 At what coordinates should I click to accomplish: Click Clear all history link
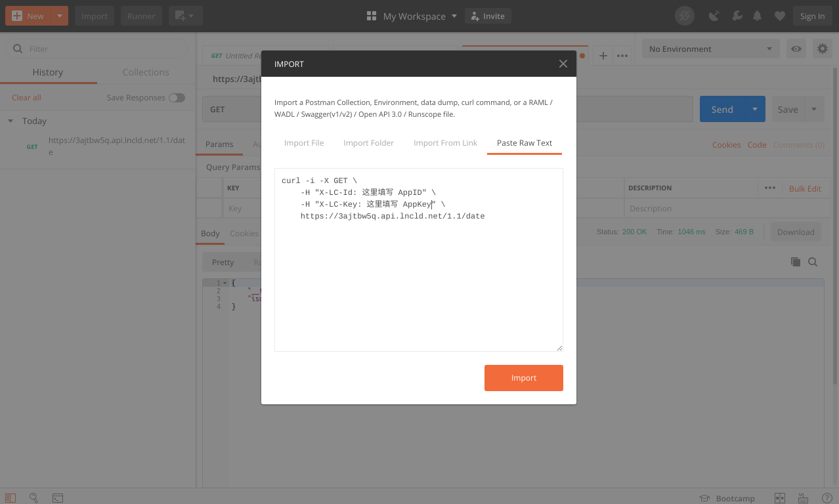tap(26, 97)
